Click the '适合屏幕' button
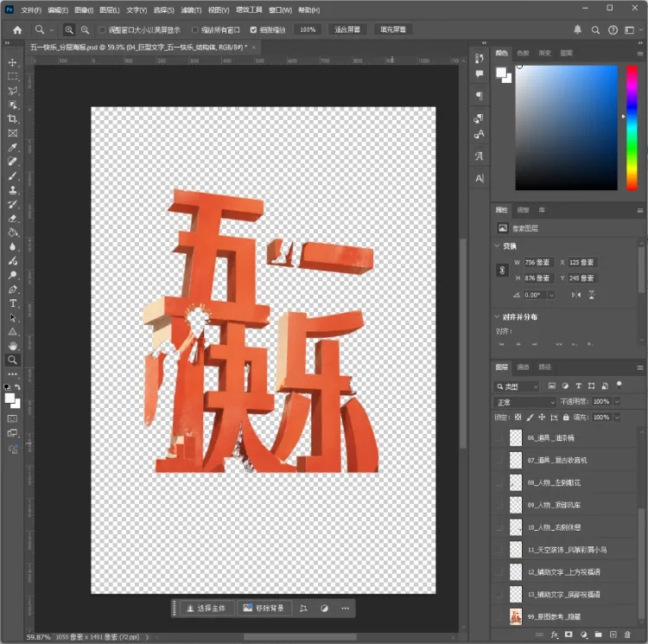The height and width of the screenshot is (644, 648). coord(347,29)
